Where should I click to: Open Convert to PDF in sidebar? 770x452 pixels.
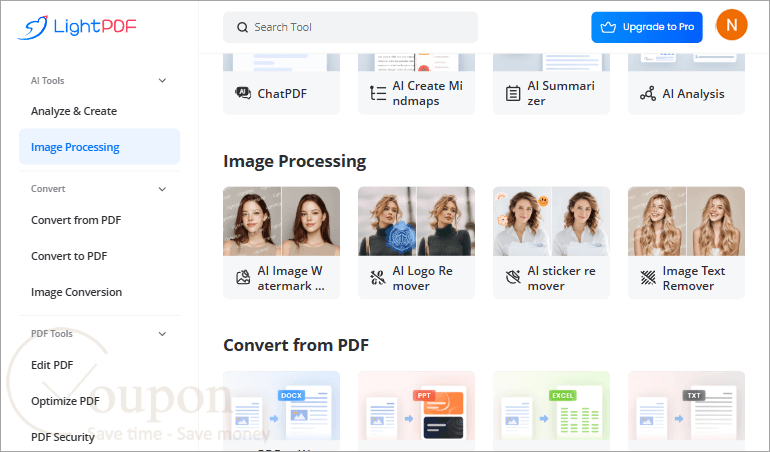[69, 256]
